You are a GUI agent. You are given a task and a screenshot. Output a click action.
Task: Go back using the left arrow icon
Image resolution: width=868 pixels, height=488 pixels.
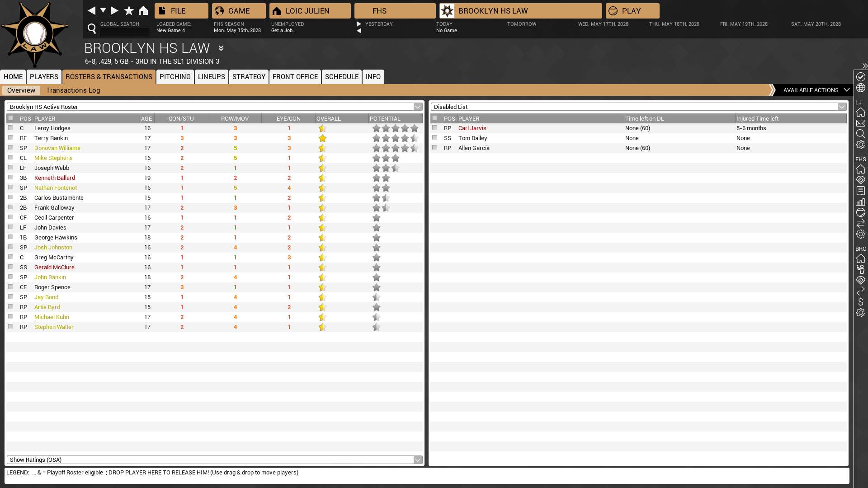91,10
